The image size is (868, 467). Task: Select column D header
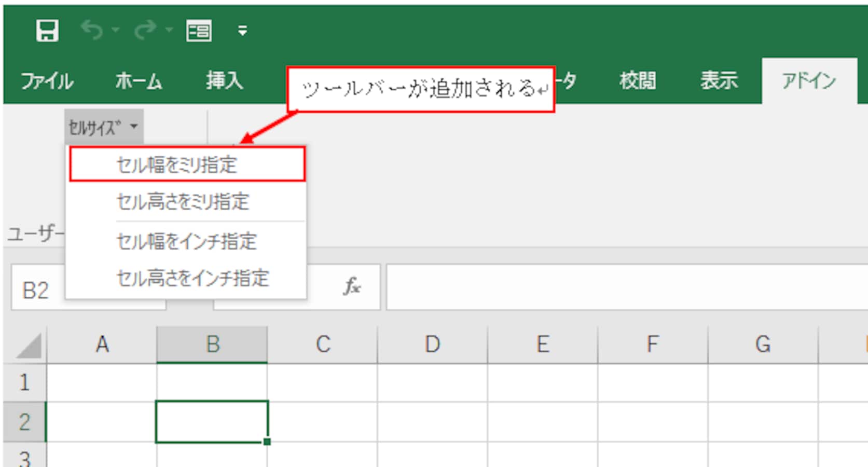click(433, 345)
